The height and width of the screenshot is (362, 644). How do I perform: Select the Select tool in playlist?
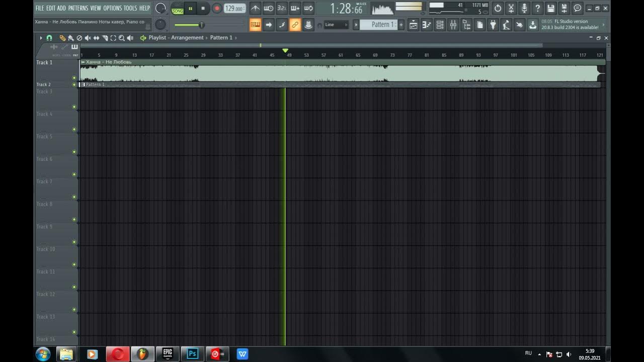(113, 38)
